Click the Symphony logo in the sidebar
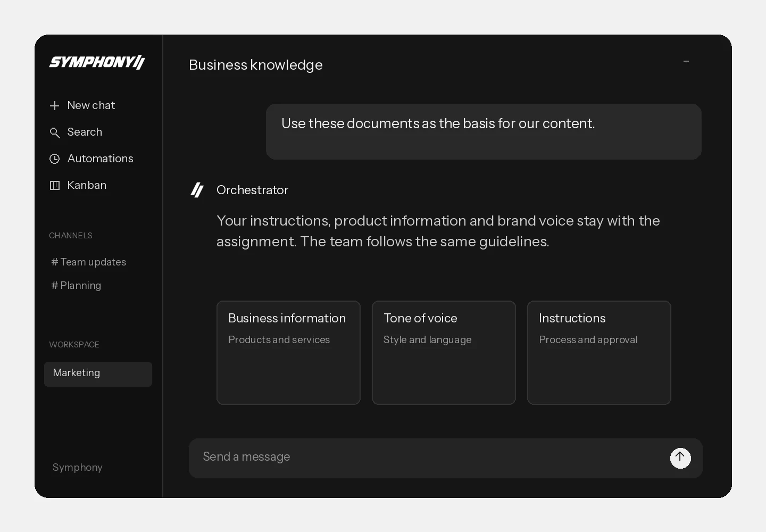Image resolution: width=766 pixels, height=532 pixels. 97,62
